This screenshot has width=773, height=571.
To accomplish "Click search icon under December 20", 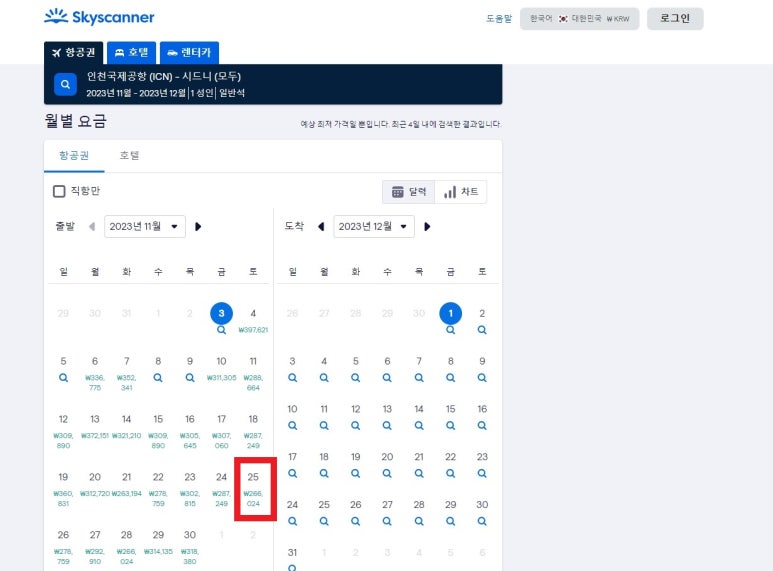I will point(387,473).
